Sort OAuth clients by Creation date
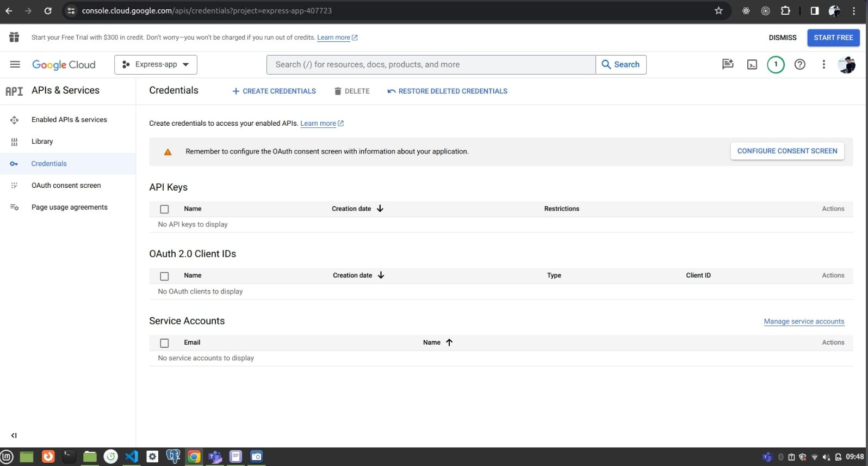The image size is (868, 466). tap(358, 275)
